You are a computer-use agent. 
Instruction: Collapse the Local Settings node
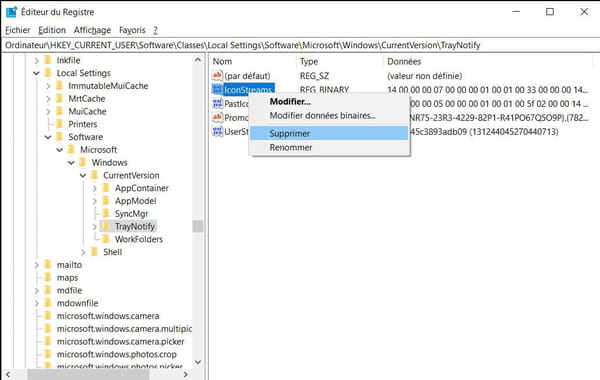pos(36,73)
